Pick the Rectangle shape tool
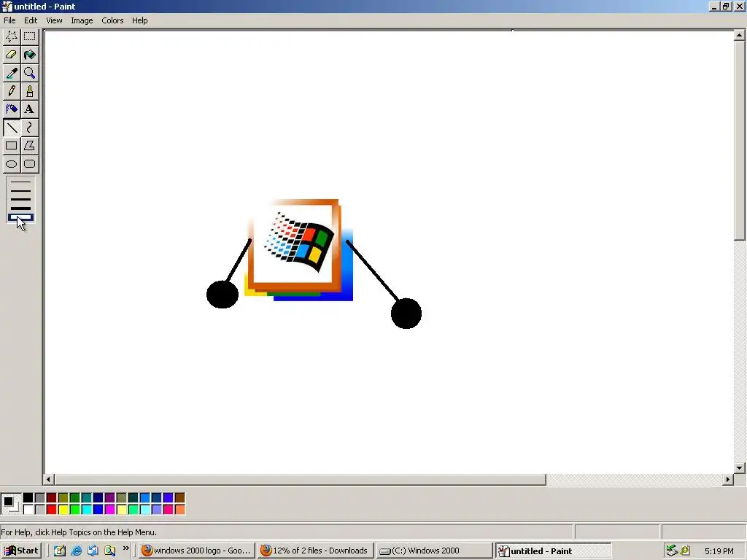 12,146
